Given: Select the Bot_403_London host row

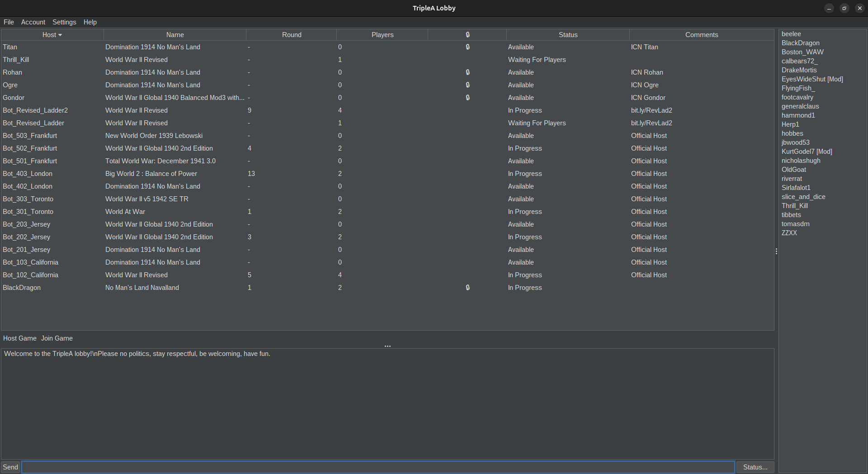Looking at the screenshot, I should (387, 174).
